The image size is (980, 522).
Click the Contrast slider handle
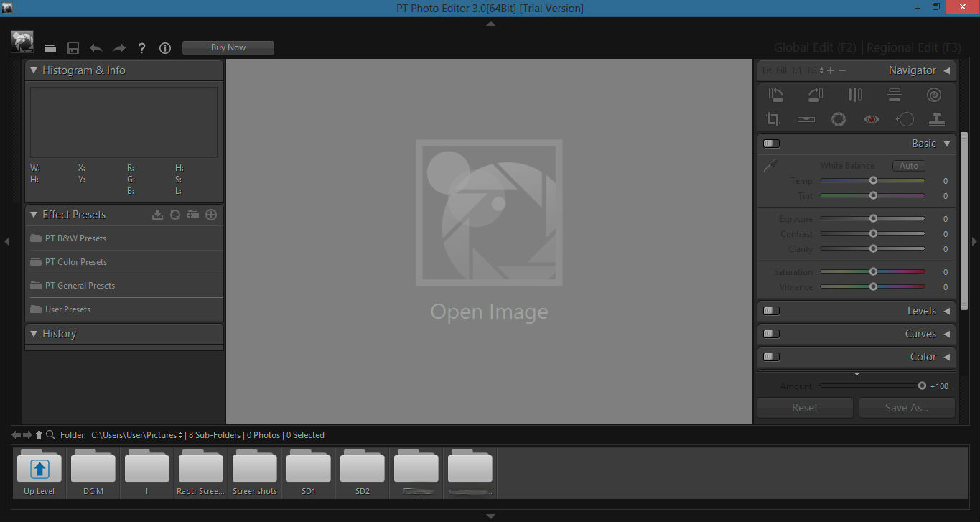click(x=873, y=233)
